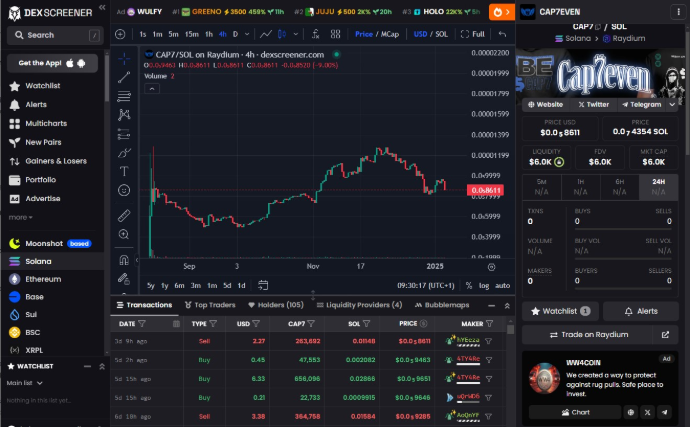Collapse the indicator legend arrow

(152, 89)
